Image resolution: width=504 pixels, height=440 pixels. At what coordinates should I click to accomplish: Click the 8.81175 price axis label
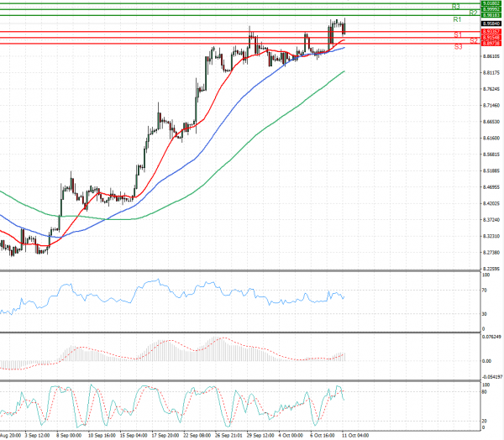coord(491,73)
